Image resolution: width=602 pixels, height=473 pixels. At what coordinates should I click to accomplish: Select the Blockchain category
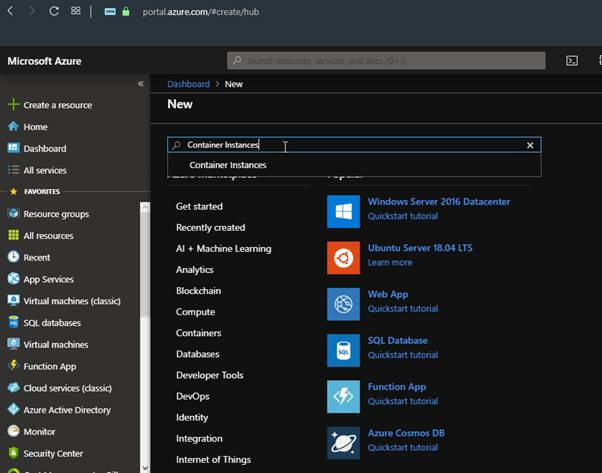(198, 291)
